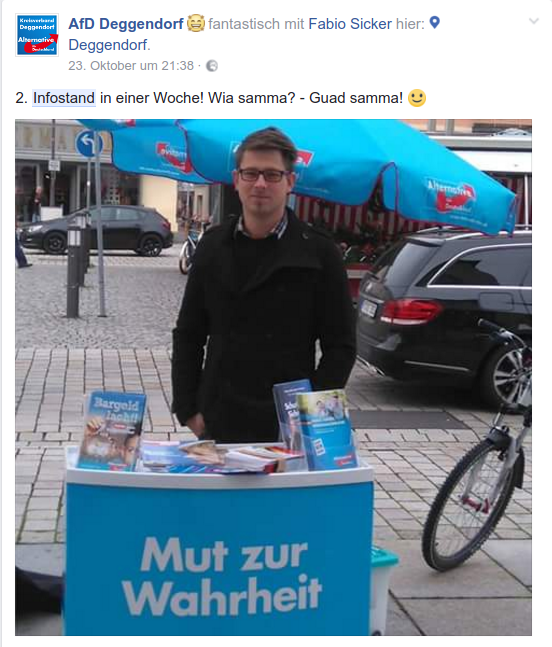Click the blue turn-left traffic sign in photo
Screen dimensions: 552x647
point(89,143)
